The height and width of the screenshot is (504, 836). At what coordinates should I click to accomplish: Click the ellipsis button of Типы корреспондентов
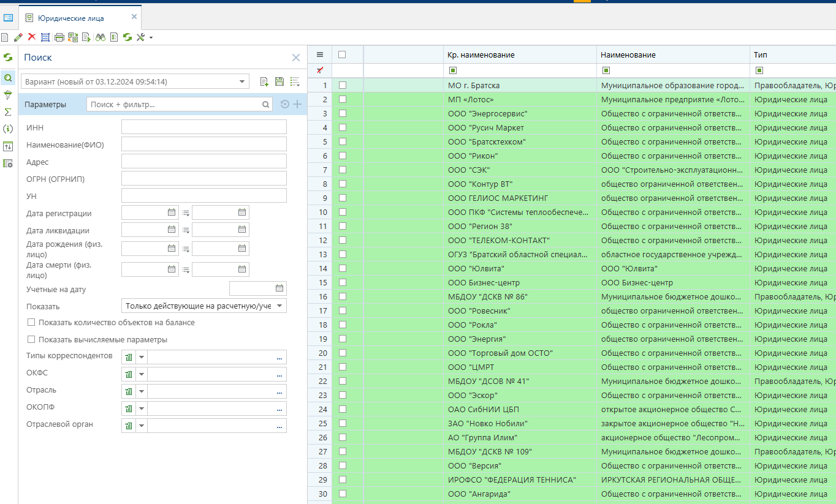pos(279,358)
